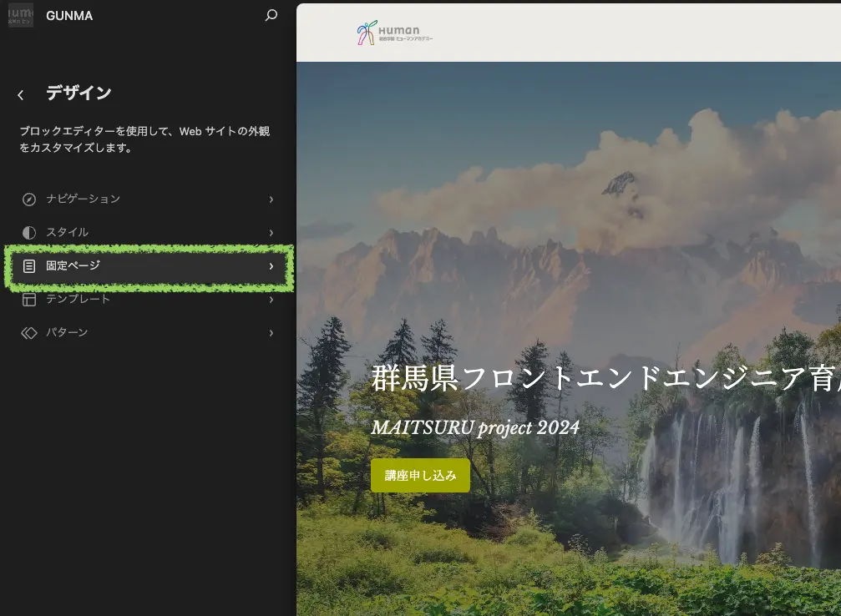Screen dimensions: 841x616
Task: Click the ナビゲーション compass icon
Action: 29,199
